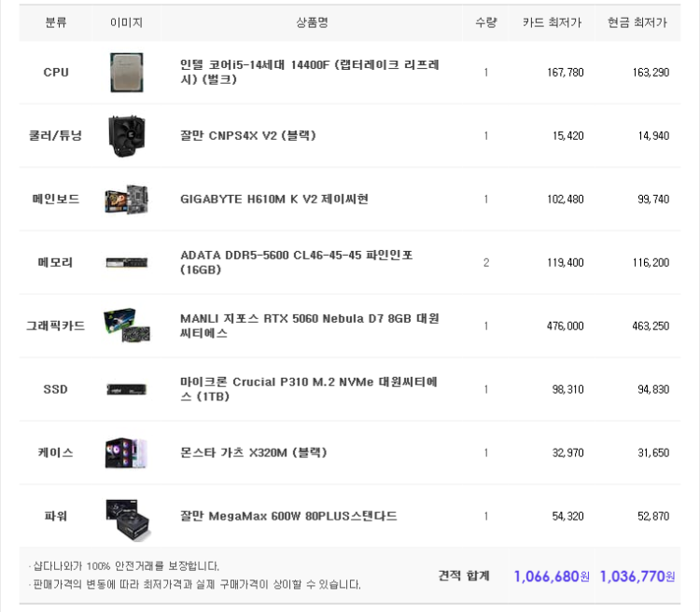700x612 pixels.
Task: Open the 잘만 MegaMax 600W 80PLUS스탠다드 link
Action: 287,516
